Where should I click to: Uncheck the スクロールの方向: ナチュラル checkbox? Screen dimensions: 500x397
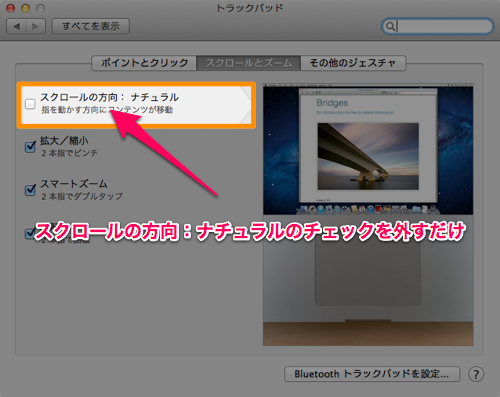[x=30, y=104]
